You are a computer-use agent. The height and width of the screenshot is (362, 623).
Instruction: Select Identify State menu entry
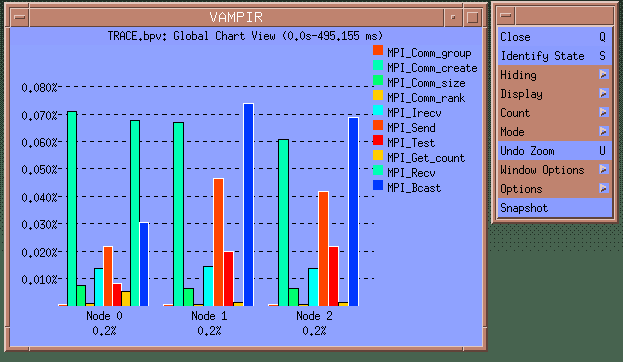pos(555,56)
